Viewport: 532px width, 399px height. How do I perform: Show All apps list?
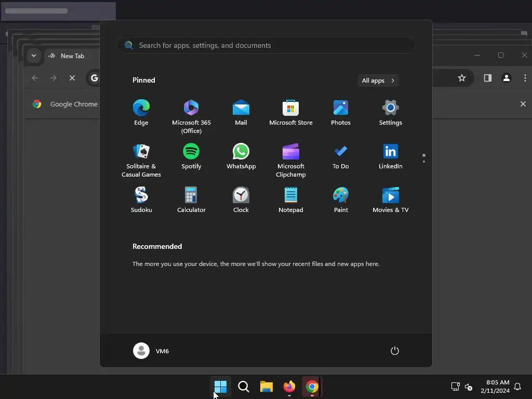tap(378, 81)
